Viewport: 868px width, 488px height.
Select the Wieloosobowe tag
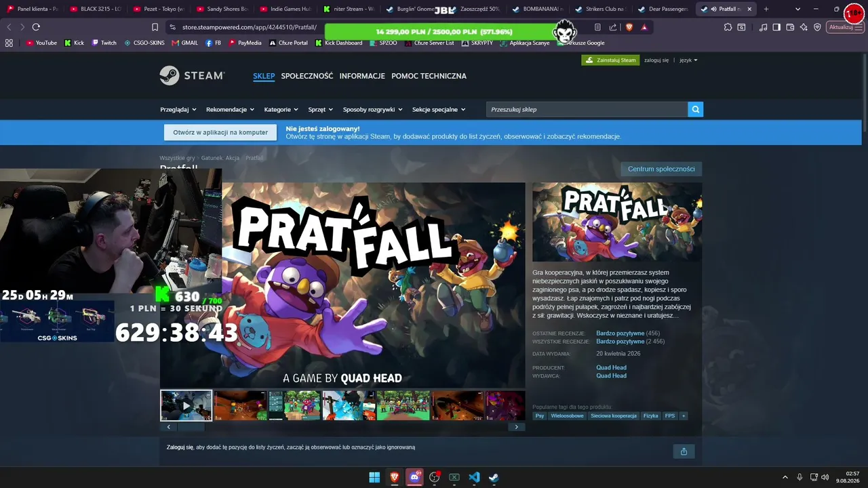coord(567,415)
